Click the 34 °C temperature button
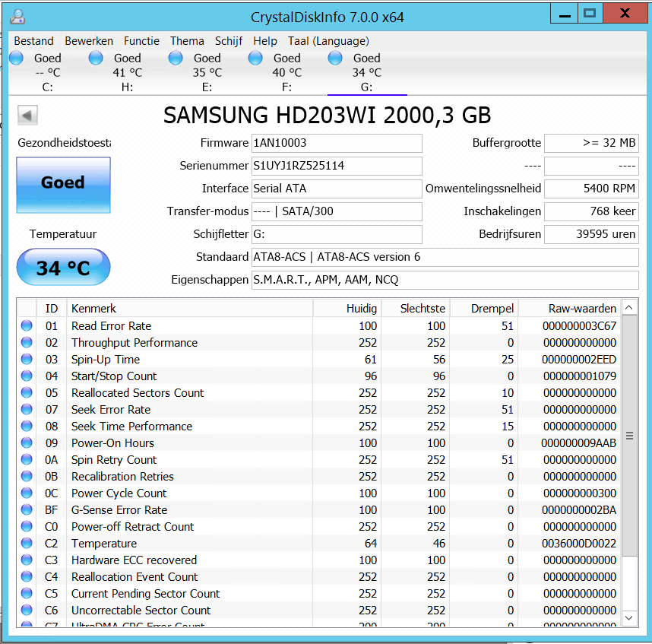 coord(63,267)
